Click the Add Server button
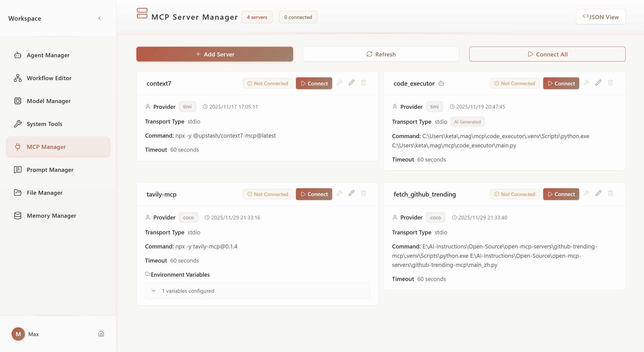 (214, 54)
